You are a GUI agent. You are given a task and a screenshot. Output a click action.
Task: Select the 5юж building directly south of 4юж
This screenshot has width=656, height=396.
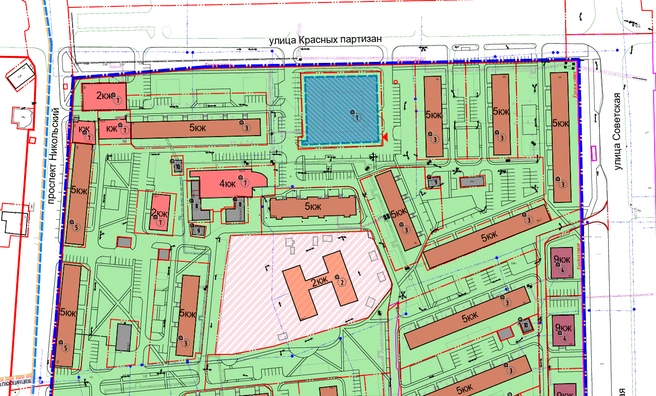click(x=313, y=208)
